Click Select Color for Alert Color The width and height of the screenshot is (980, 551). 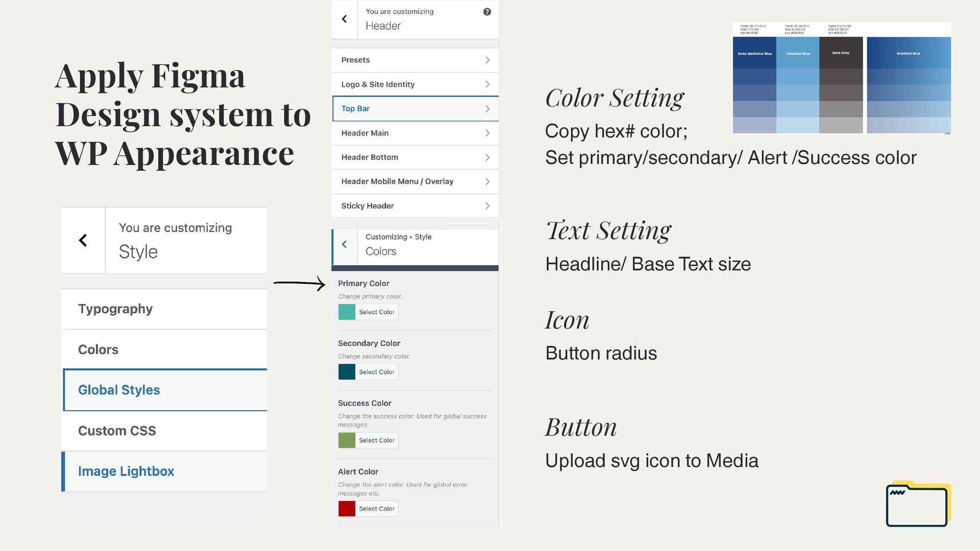pyautogui.click(x=377, y=509)
